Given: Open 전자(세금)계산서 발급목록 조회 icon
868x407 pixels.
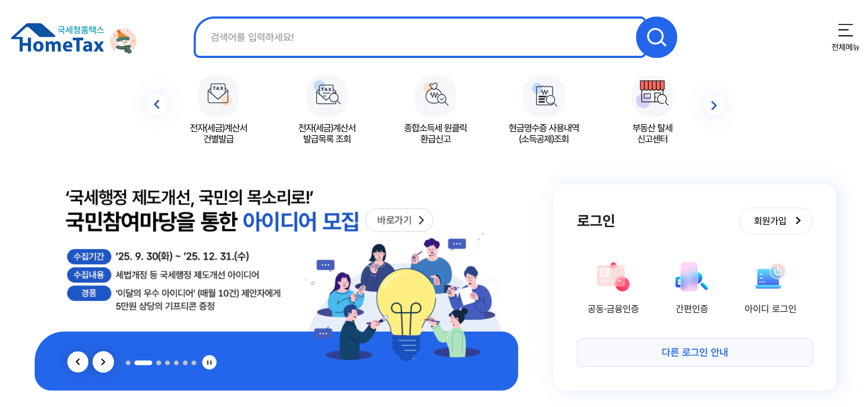Looking at the screenshot, I should (327, 95).
